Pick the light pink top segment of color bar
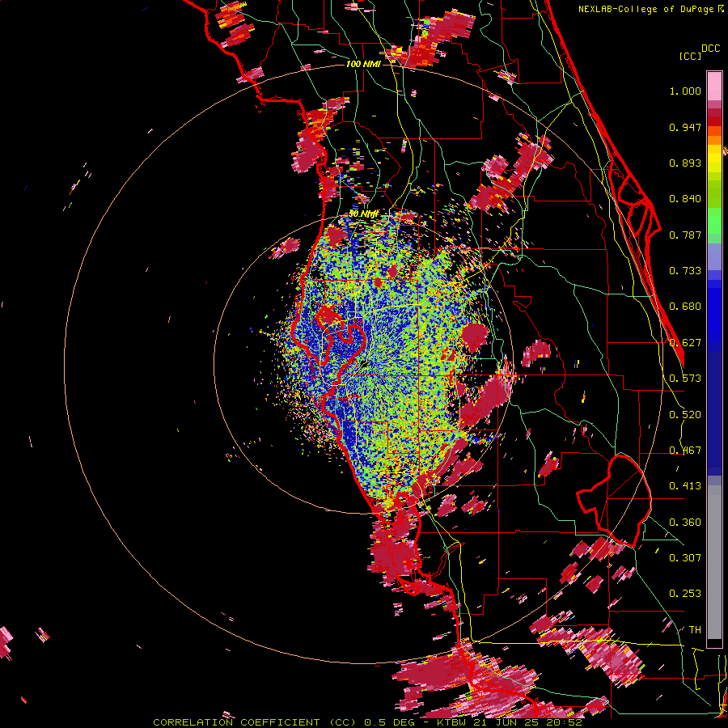 point(714,86)
